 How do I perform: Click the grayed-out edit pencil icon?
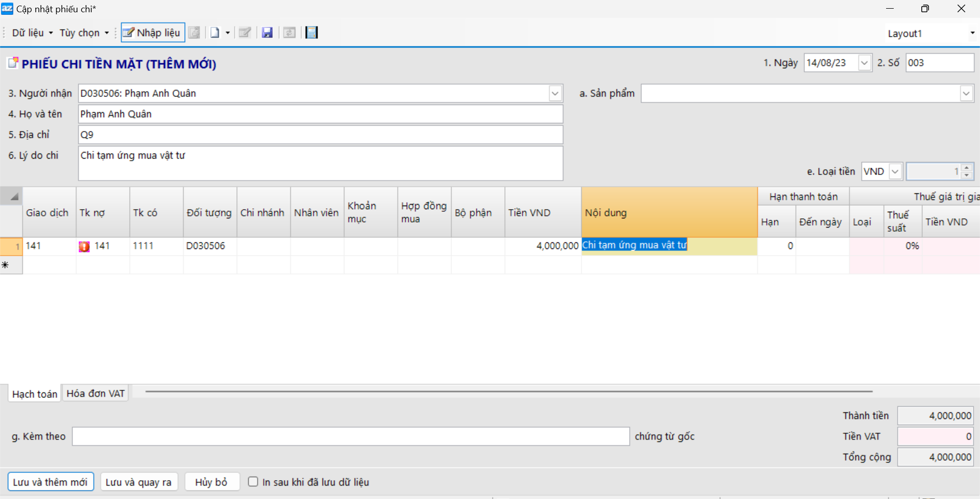click(244, 33)
